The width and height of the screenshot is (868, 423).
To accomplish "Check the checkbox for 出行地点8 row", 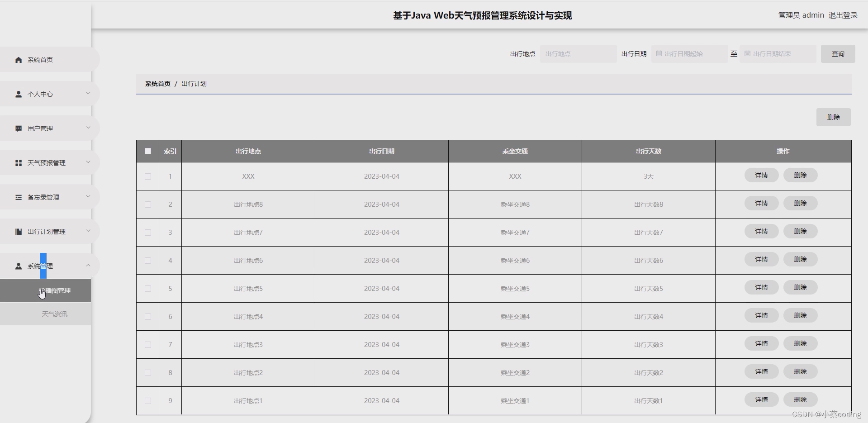I will click(x=148, y=204).
